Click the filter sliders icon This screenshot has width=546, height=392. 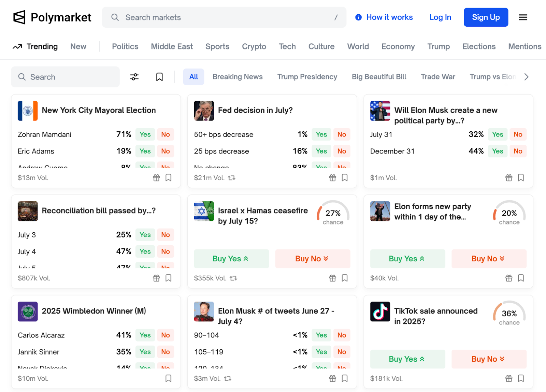point(134,77)
